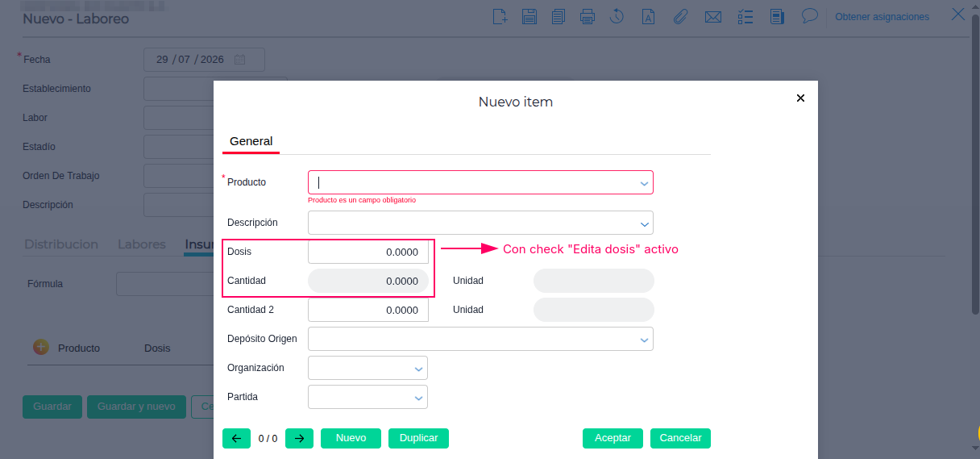Viewport: 980px width, 459px height.
Task: Click the Dosis value field
Action: tap(368, 252)
